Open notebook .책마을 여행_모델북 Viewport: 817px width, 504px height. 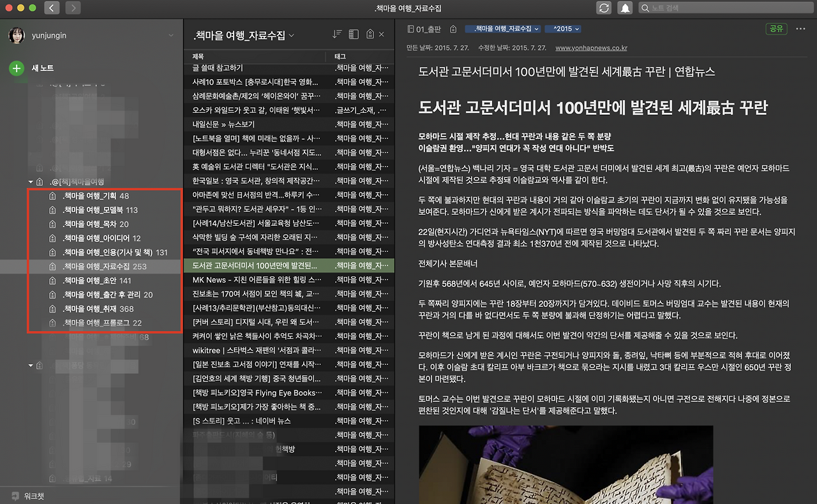click(x=100, y=210)
